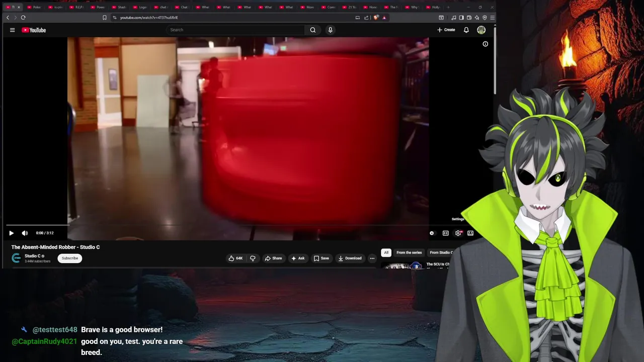Click the video title text
This screenshot has width=644, height=362.
click(x=55, y=247)
